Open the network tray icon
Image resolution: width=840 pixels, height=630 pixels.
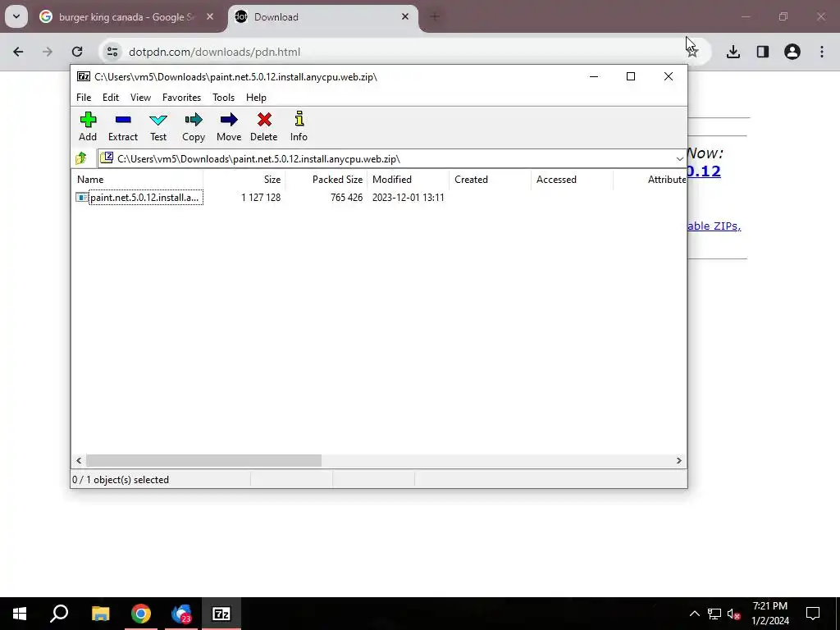714,614
